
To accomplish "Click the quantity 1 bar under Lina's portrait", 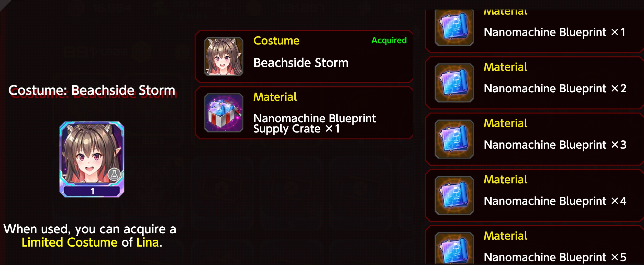I will [x=92, y=191].
